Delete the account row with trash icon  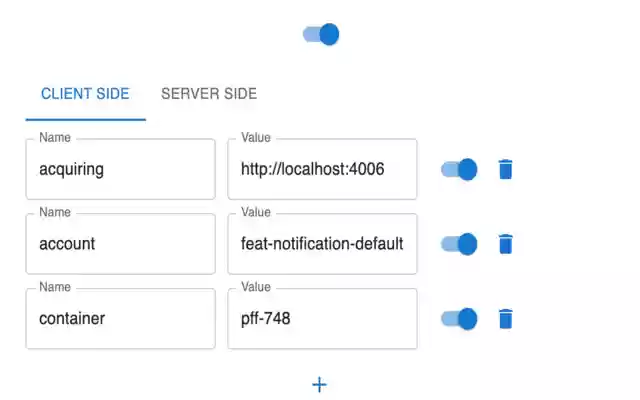point(505,244)
